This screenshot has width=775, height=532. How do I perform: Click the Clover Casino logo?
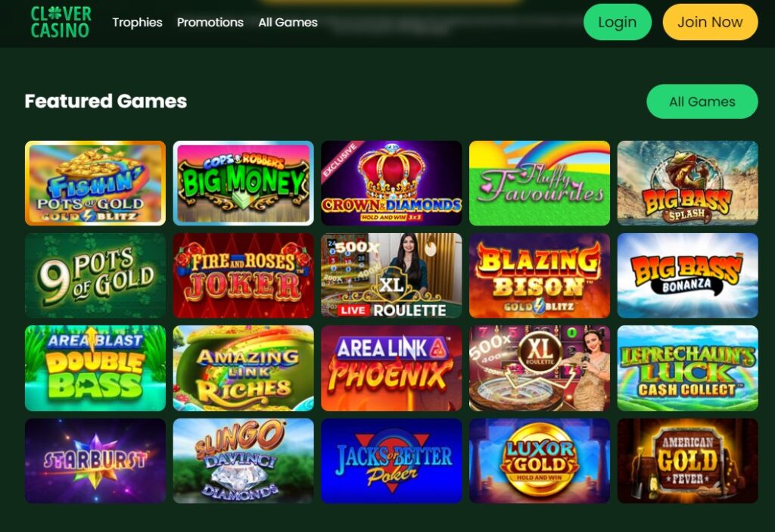pyautogui.click(x=61, y=22)
